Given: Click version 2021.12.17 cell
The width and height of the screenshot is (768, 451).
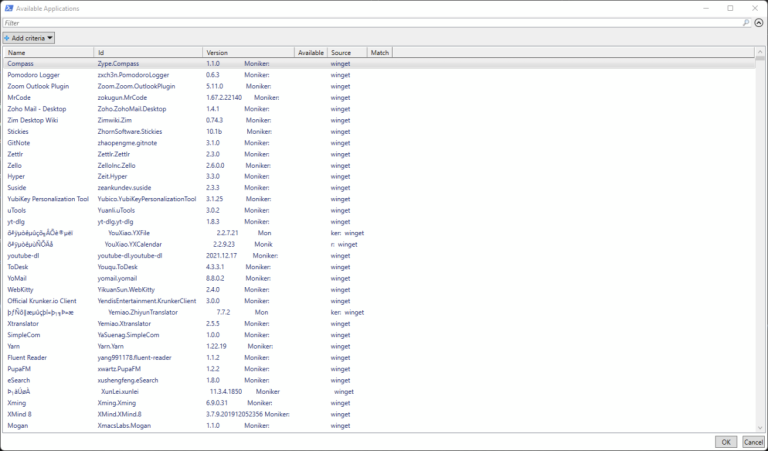Looking at the screenshot, I should 221,256.
